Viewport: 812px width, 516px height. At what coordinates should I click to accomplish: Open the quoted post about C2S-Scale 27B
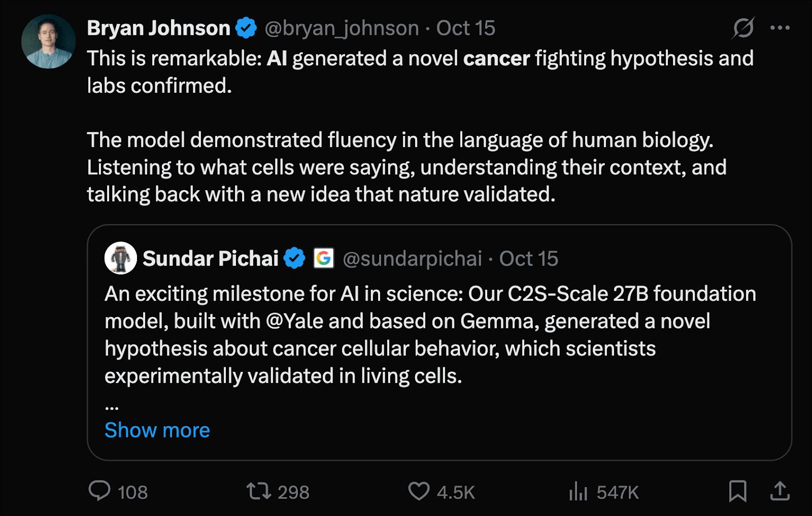pyautogui.click(x=430, y=335)
